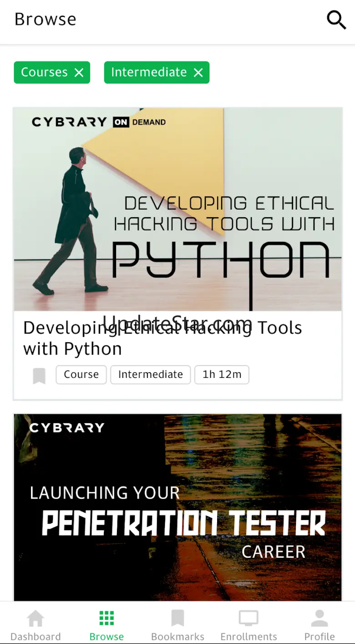Select the Course tag on Python card

(81, 375)
